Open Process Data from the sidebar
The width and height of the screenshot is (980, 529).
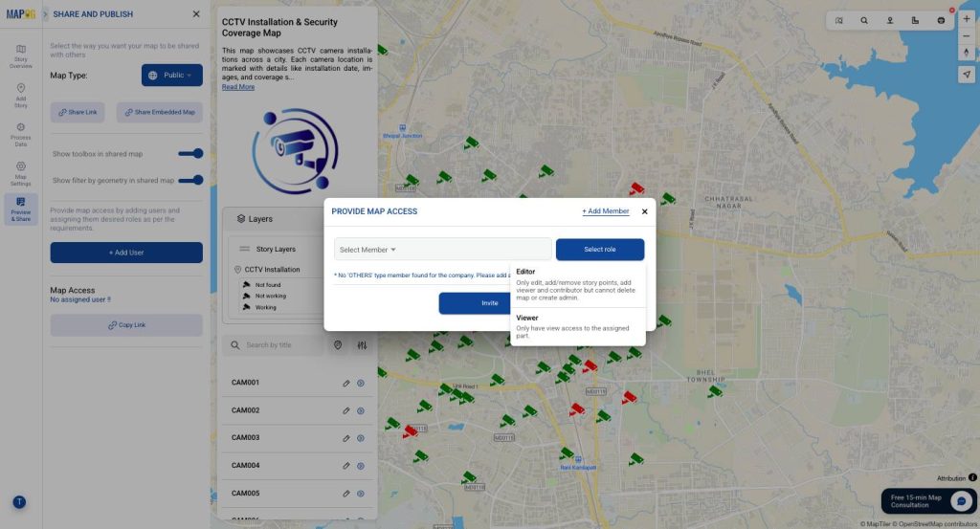21,133
